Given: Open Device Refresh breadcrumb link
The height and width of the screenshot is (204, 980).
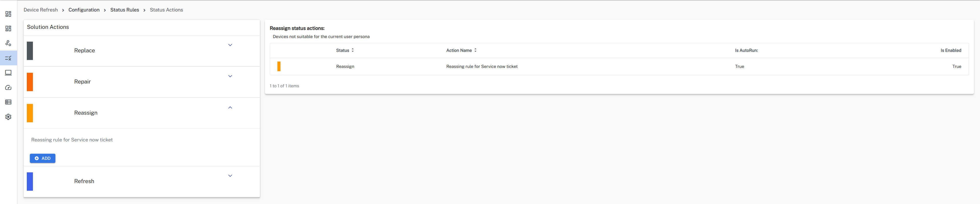Looking at the screenshot, I should 41,10.
